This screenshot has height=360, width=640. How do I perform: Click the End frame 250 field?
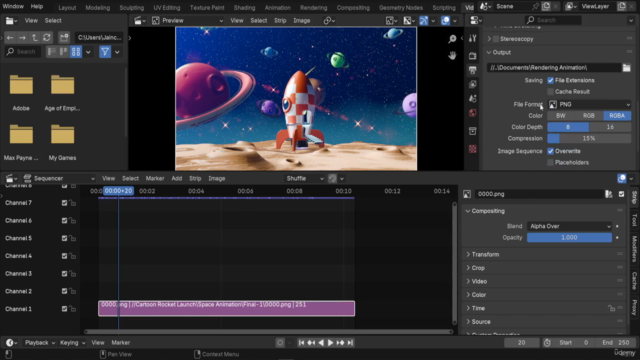(x=616, y=343)
